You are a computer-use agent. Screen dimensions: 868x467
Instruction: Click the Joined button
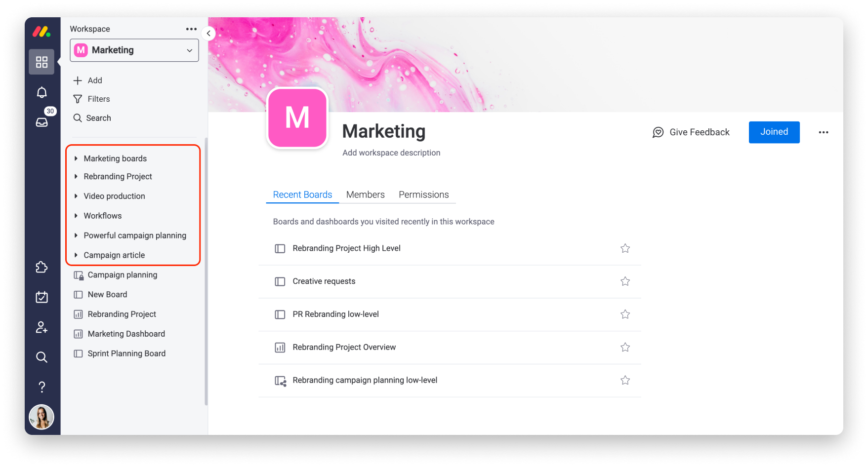[774, 132]
